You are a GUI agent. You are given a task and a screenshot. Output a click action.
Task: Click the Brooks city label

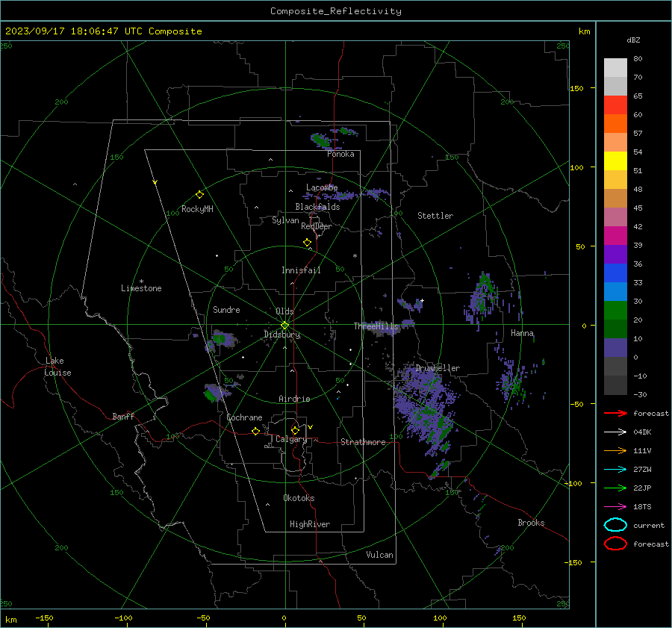(531, 523)
